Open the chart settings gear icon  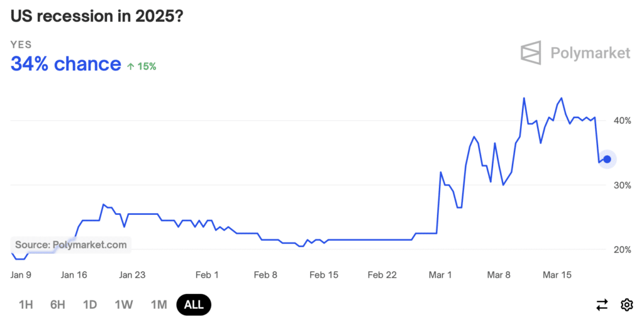pos(627,305)
